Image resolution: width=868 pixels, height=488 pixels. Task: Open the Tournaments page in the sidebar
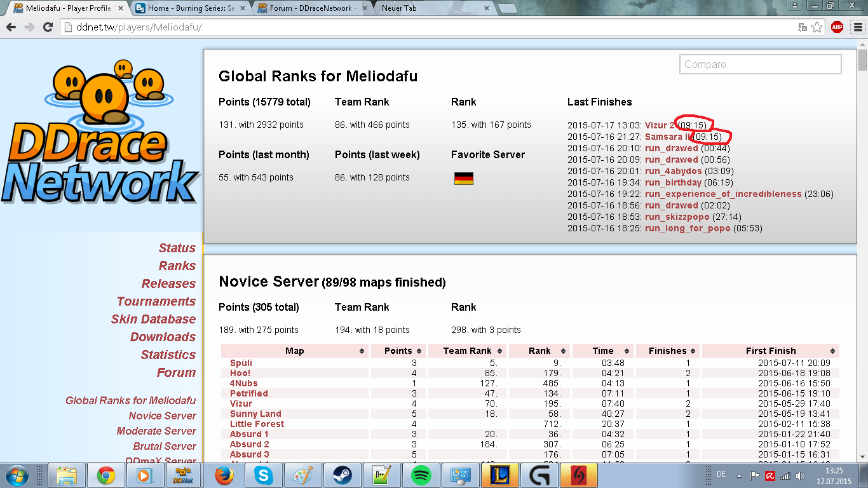156,301
